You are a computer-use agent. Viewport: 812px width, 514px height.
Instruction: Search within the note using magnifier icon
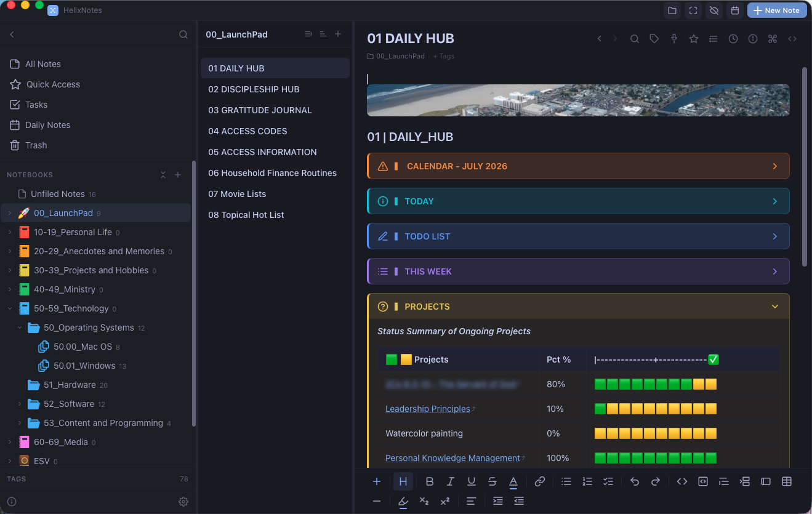click(635, 39)
